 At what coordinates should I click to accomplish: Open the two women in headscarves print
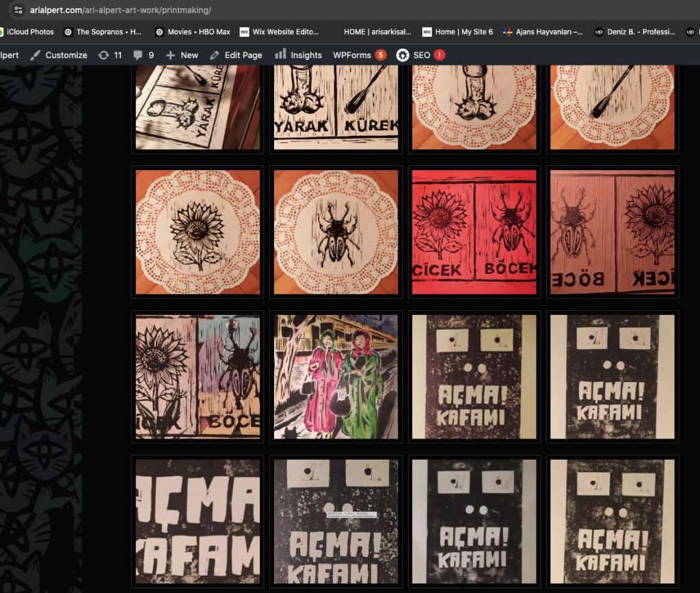(336, 376)
